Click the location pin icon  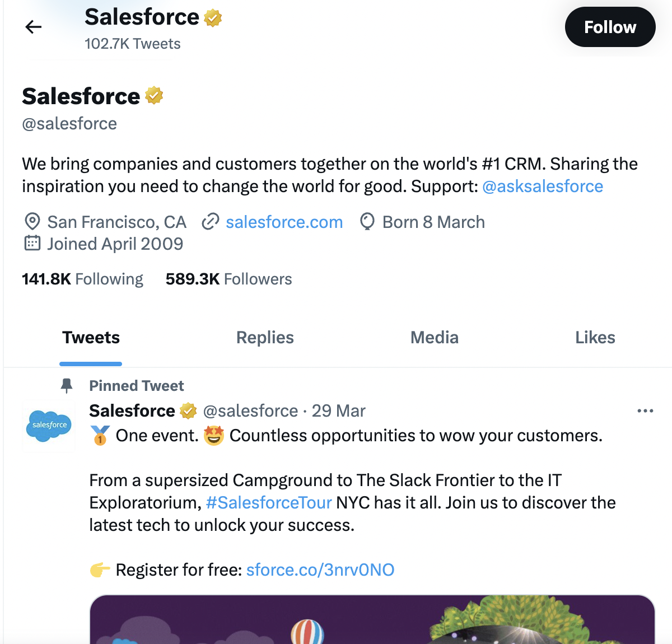(x=32, y=222)
